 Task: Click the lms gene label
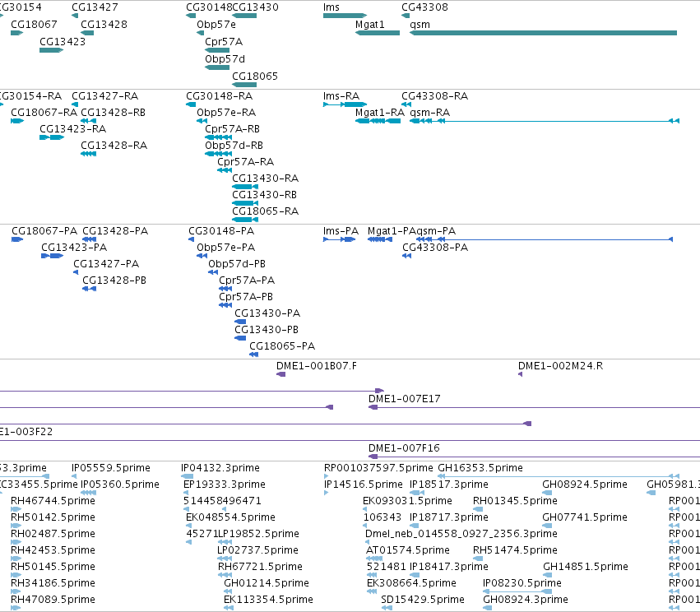[331, 7]
